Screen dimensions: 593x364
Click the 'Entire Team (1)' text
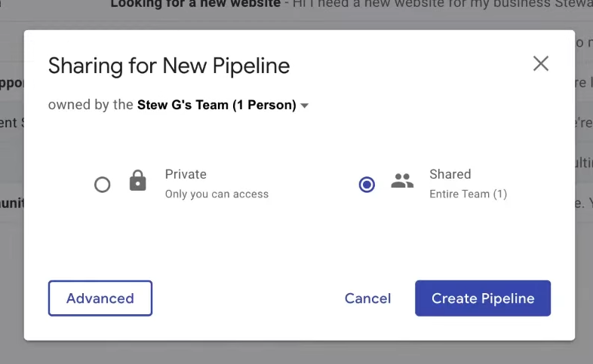click(x=469, y=194)
